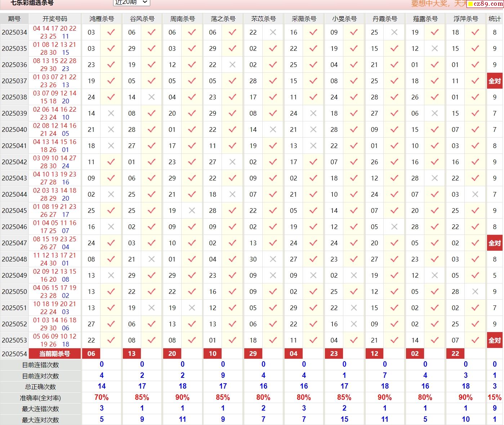Click red kill number 10 under 荡之杀号

(213, 354)
